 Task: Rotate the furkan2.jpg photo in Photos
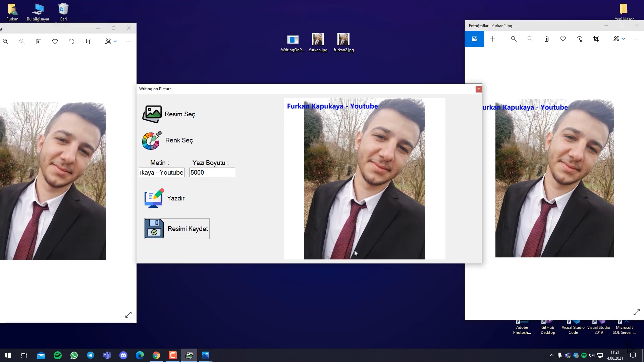pyautogui.click(x=580, y=39)
